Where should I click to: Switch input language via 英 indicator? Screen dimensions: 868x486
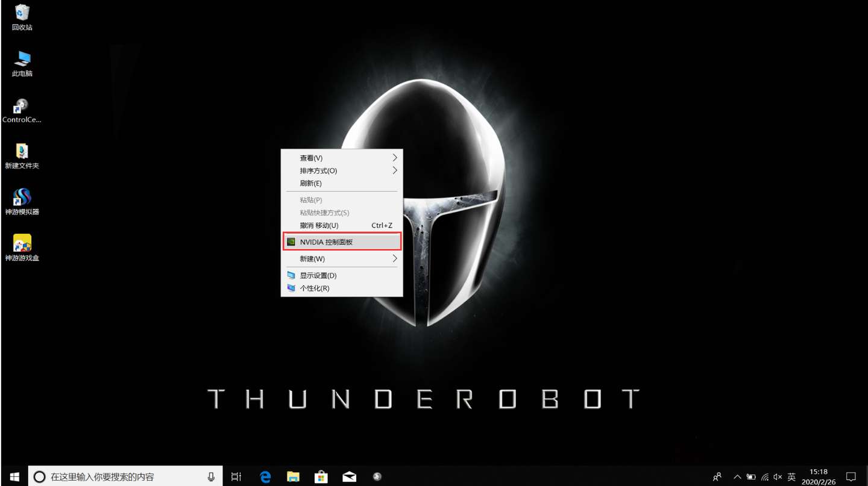[791, 476]
